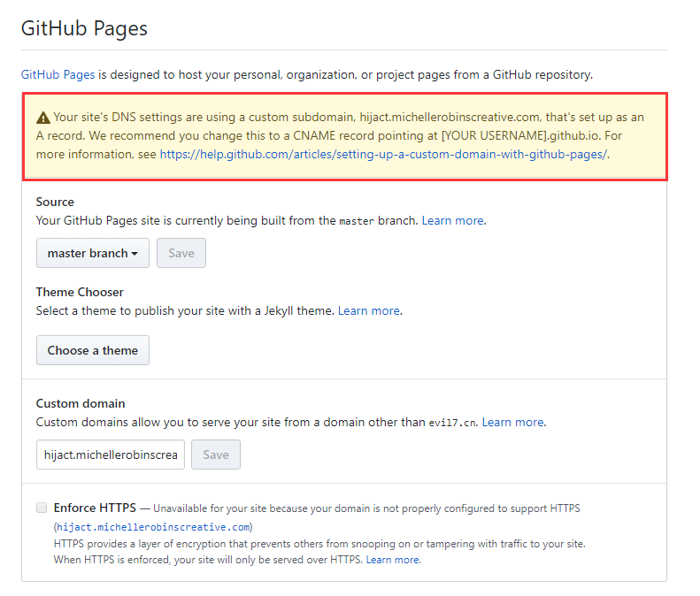Click the Enforce HTTPS label text
This screenshot has width=700, height=596.
[x=95, y=508]
